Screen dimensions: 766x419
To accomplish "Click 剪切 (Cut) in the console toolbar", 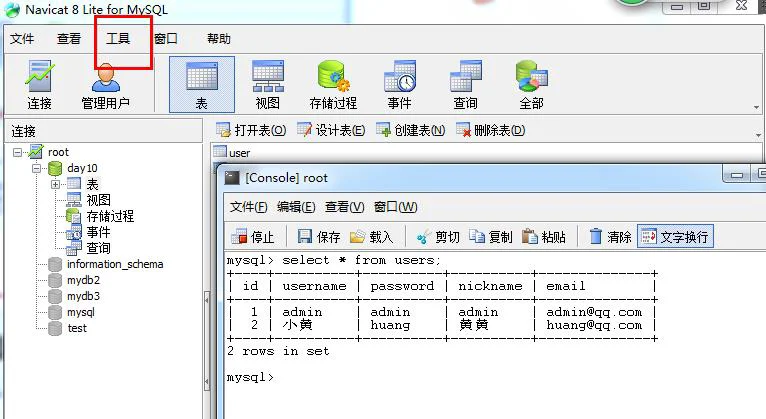I will tap(438, 237).
